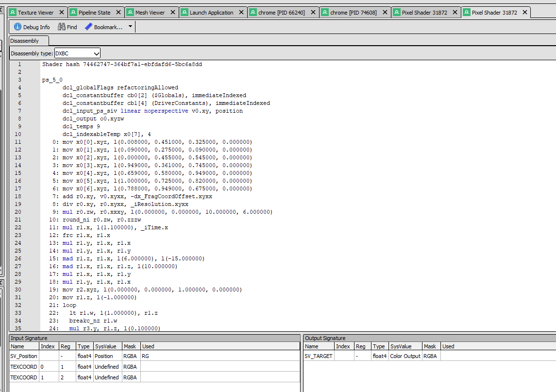Open the Texture Viewer tab
556x392 pixels.
tap(35, 13)
